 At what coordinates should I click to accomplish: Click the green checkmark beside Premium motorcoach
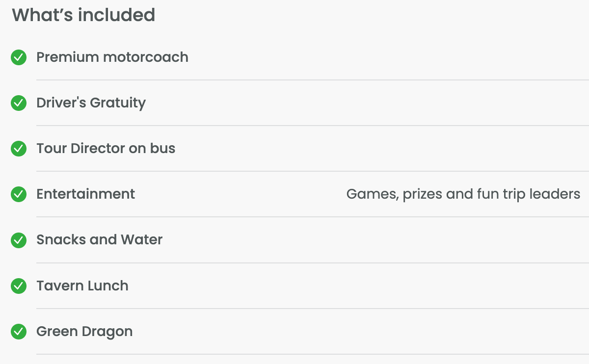point(19,57)
